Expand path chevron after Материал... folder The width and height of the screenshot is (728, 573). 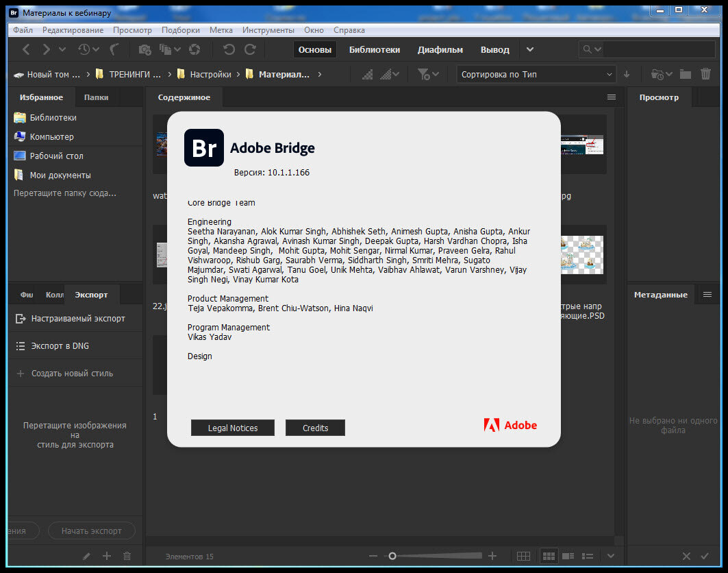[x=319, y=74]
